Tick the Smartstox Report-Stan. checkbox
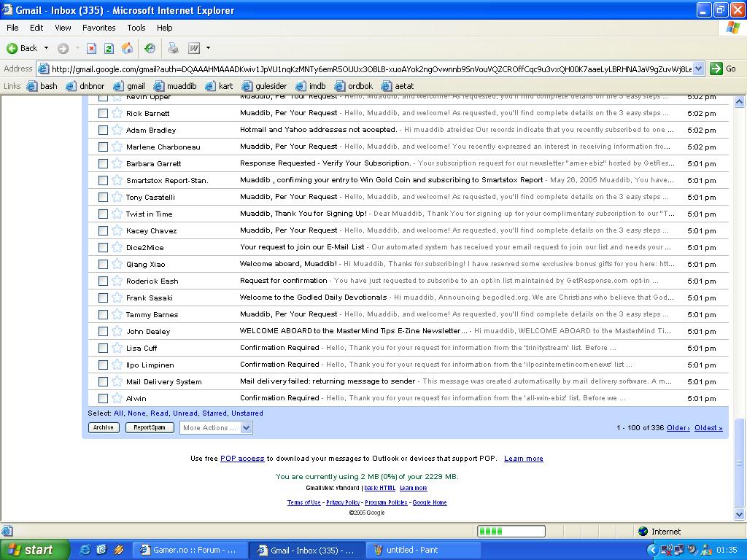Image resolution: width=747 pixels, height=560 pixels. (103, 181)
